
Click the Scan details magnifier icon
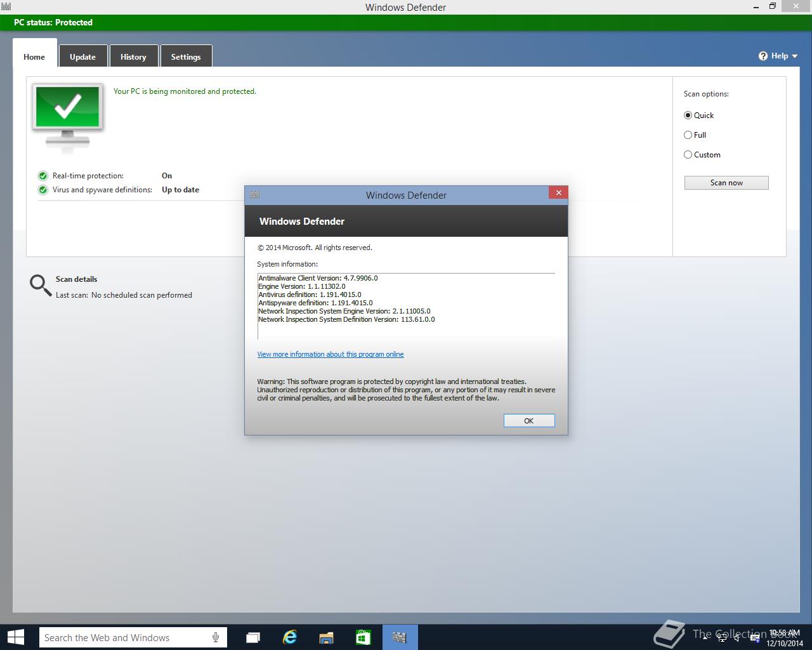pyautogui.click(x=41, y=286)
